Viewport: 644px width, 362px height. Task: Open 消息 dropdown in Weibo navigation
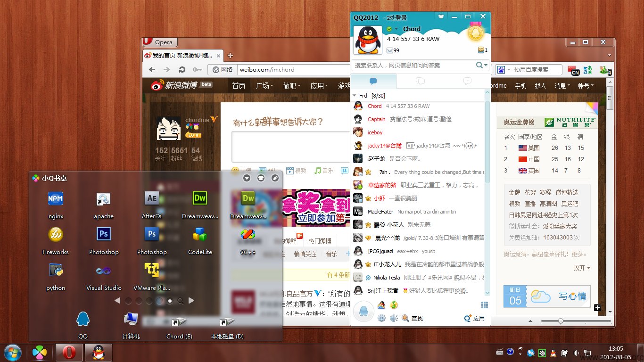coord(562,86)
